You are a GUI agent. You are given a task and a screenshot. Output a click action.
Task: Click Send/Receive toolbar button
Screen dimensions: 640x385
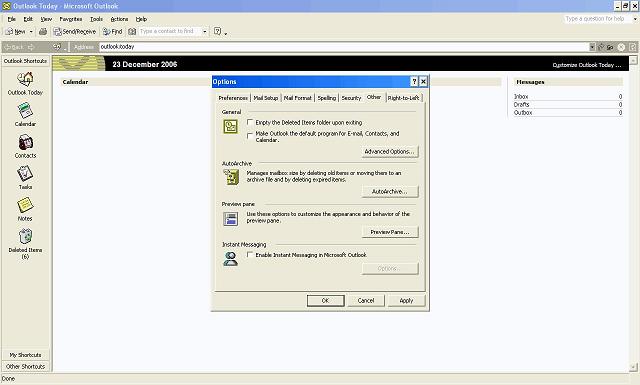[x=75, y=31]
